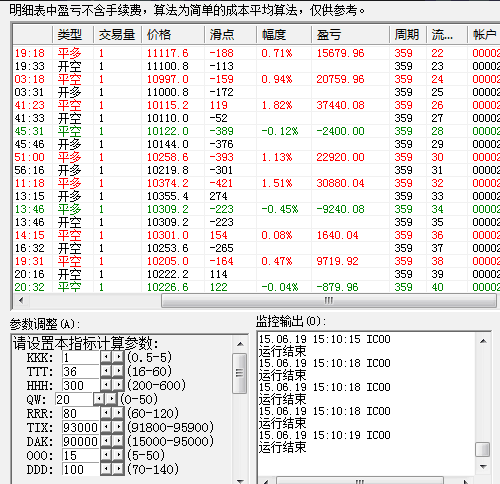The width and height of the screenshot is (500, 484).
Task: Click the TTT value field showing 36
Action: [x=81, y=371]
